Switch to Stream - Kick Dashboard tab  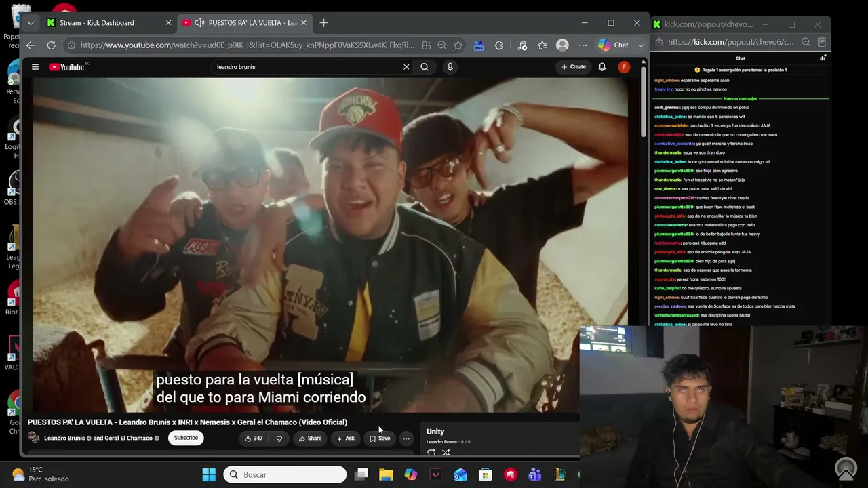pyautogui.click(x=108, y=22)
